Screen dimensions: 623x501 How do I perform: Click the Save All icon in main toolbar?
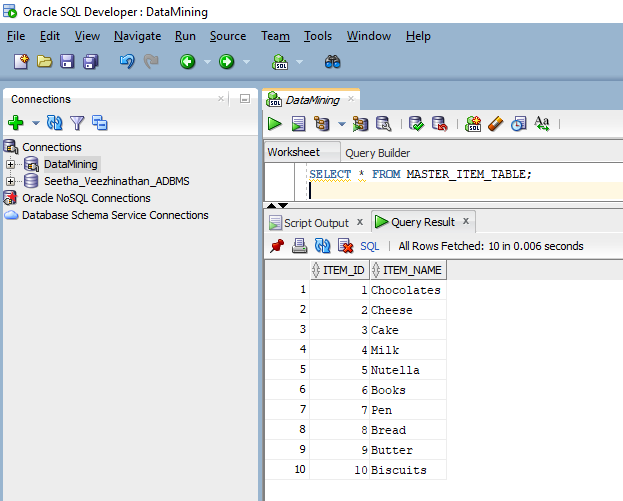coord(91,62)
